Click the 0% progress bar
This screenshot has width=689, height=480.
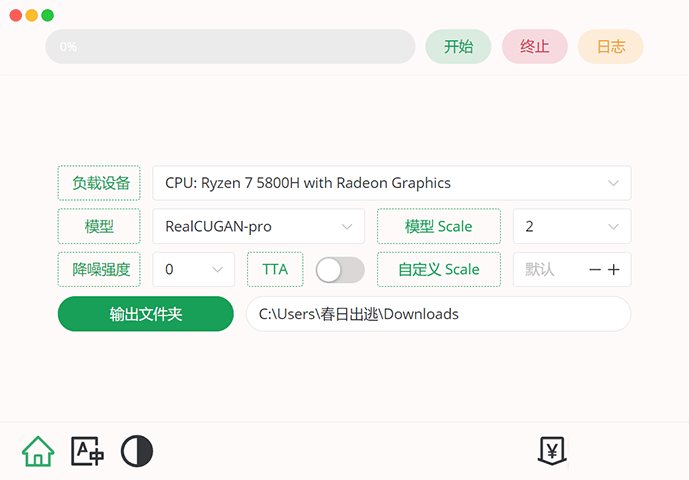tap(230, 47)
